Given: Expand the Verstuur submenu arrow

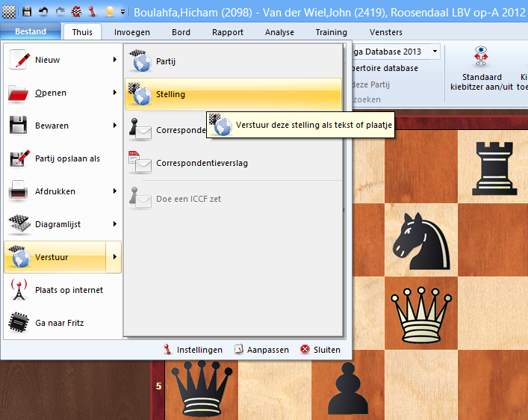Looking at the screenshot, I should click(x=114, y=257).
